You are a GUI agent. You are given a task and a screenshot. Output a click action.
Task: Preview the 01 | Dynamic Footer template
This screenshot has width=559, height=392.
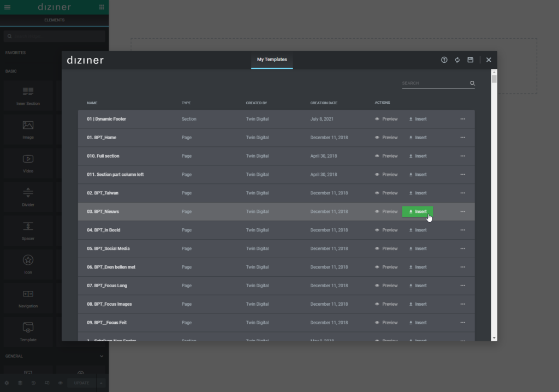(386, 119)
